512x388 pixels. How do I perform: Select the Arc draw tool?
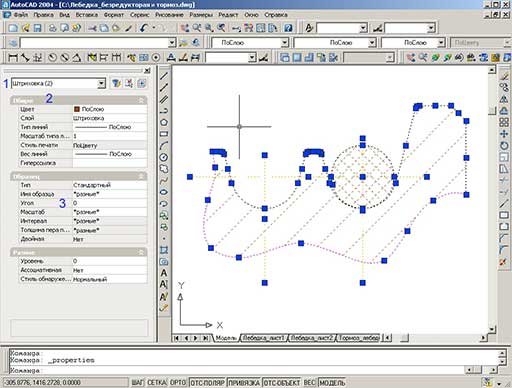[164, 145]
